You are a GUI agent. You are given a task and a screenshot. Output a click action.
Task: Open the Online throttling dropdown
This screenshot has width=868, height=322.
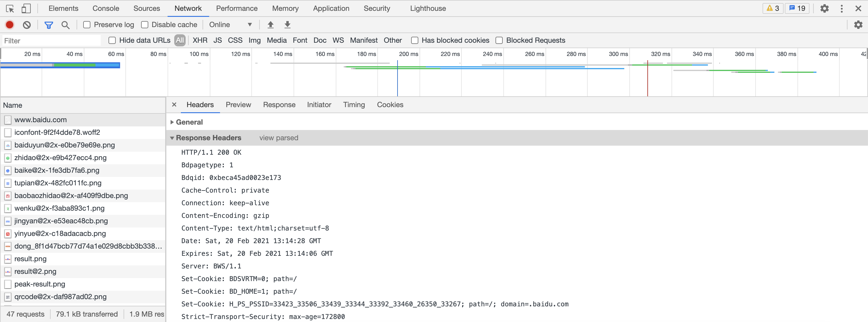click(230, 25)
